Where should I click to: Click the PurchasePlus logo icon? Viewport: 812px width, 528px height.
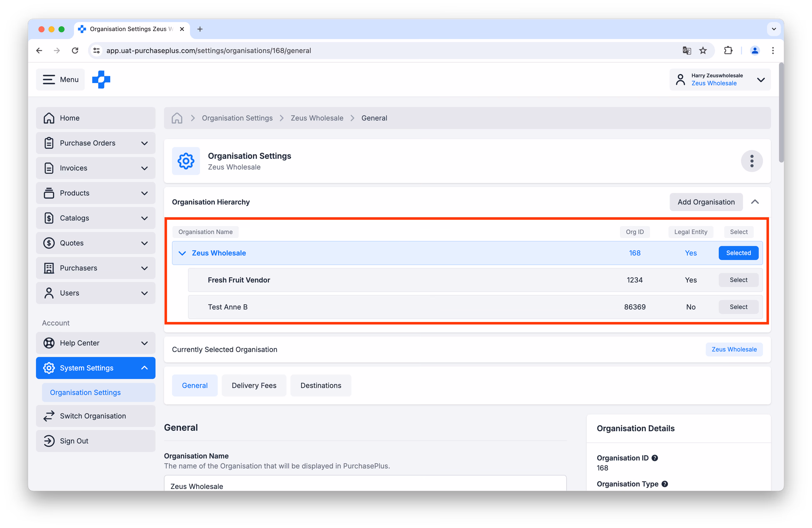tap(101, 80)
